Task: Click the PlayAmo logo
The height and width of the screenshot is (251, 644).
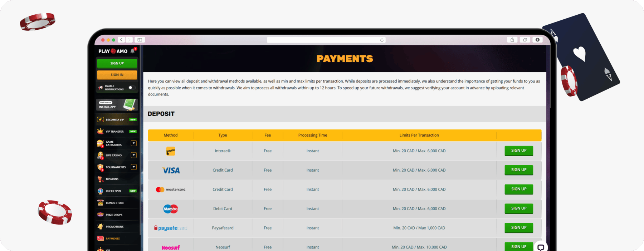Action: [x=113, y=51]
